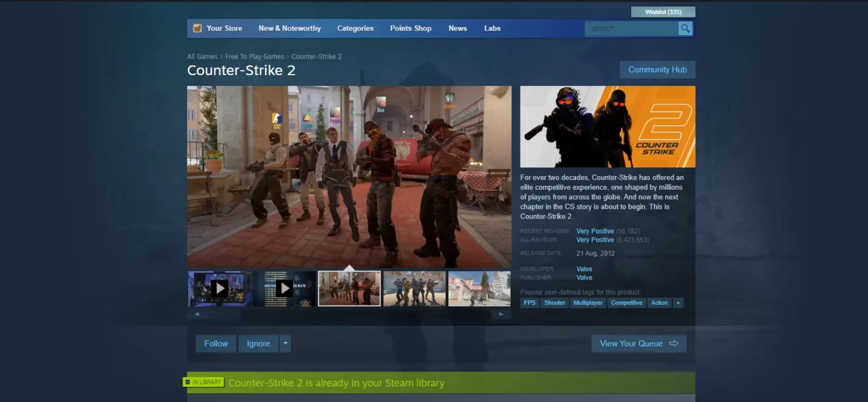Select the Action tag
Viewport: 868px width, 402px height.
coord(659,303)
